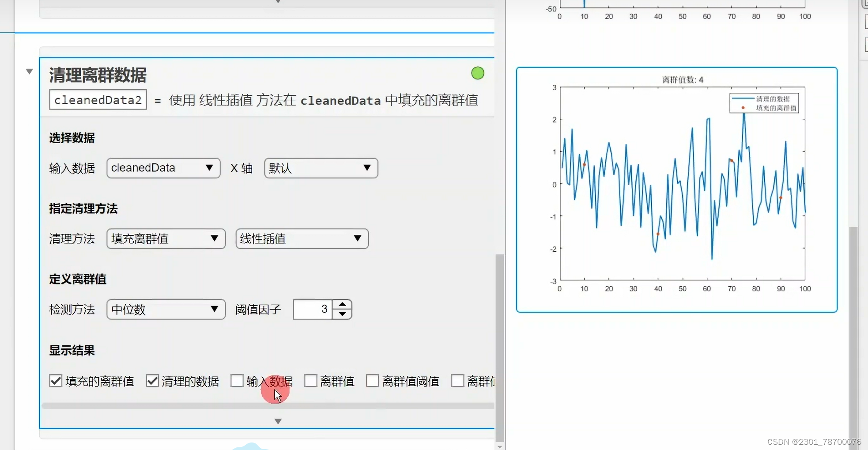Click the horizontal scrollbar under 显示结果
The width and height of the screenshot is (868, 450).
coord(268,405)
